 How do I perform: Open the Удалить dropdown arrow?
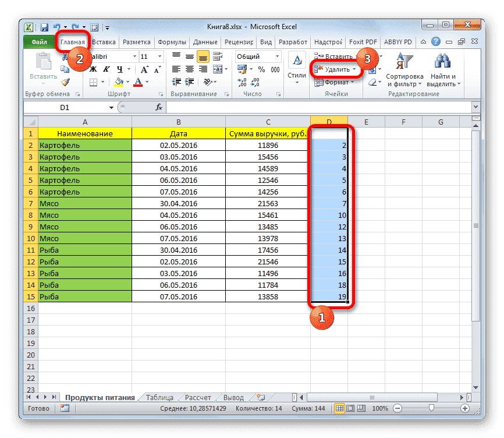click(x=354, y=69)
